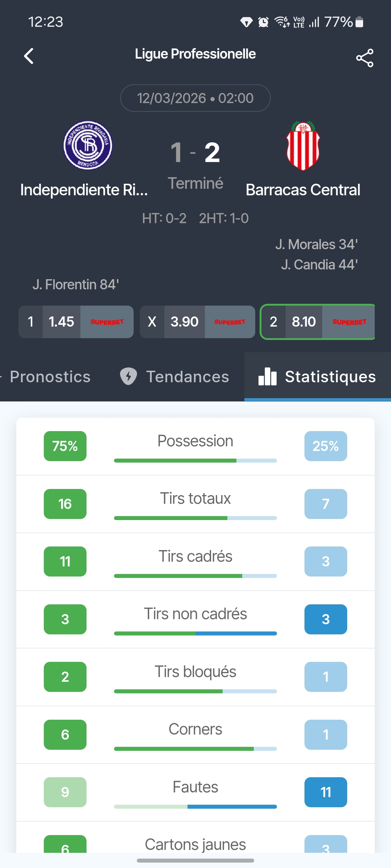
Task: Select draw odds 3.90
Action: tap(197, 322)
